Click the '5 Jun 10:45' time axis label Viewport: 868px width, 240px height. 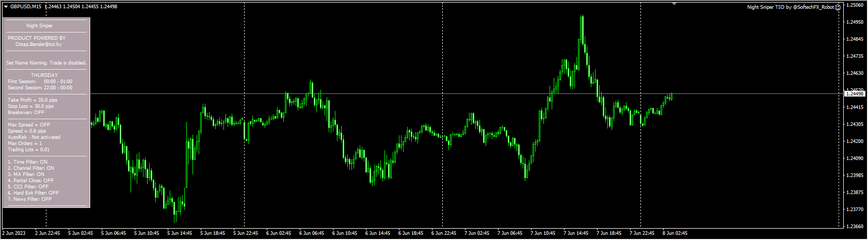click(x=147, y=233)
